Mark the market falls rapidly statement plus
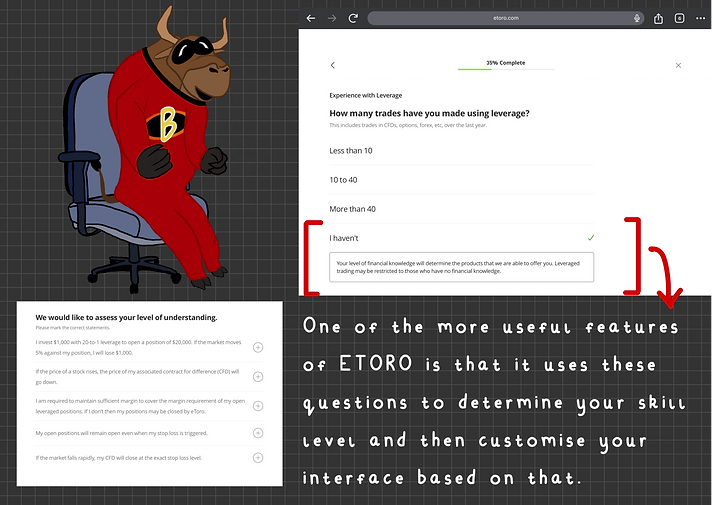This screenshot has width=713, height=505. tap(258, 458)
